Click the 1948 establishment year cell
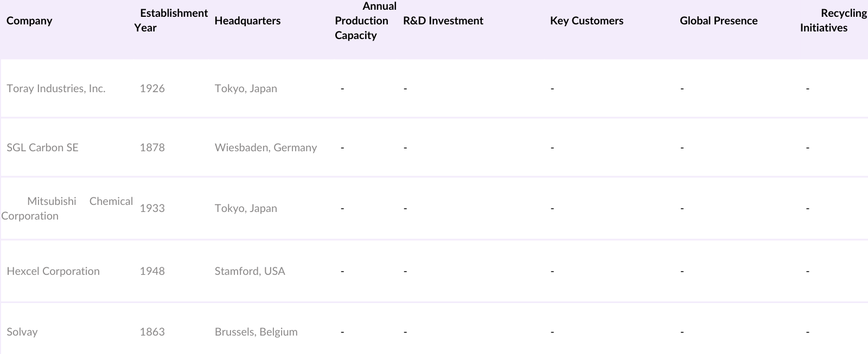 152,271
